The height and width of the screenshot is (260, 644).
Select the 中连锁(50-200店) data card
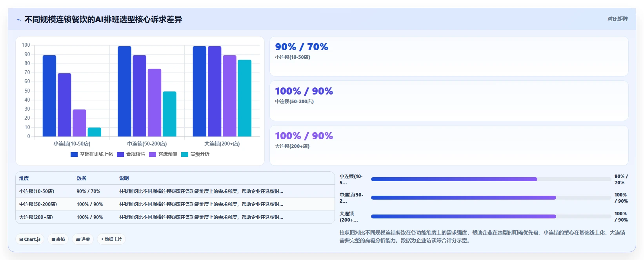click(x=449, y=101)
